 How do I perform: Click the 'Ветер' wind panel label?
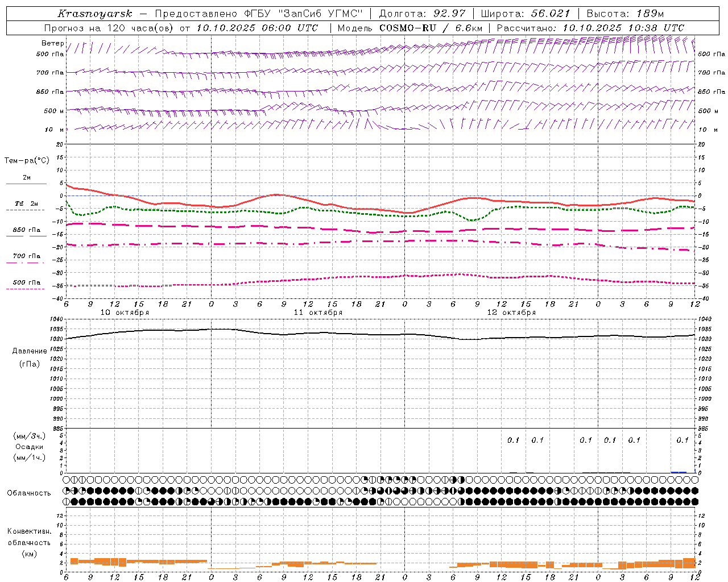pos(52,43)
